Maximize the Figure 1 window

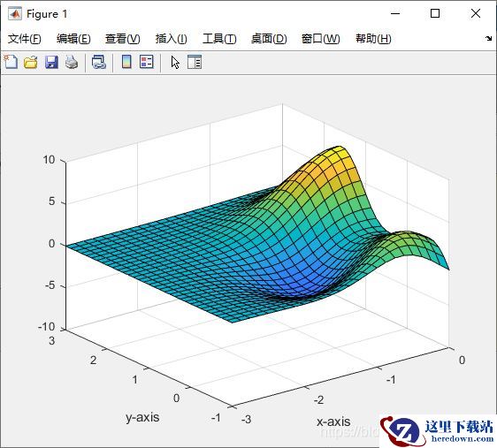coord(435,13)
